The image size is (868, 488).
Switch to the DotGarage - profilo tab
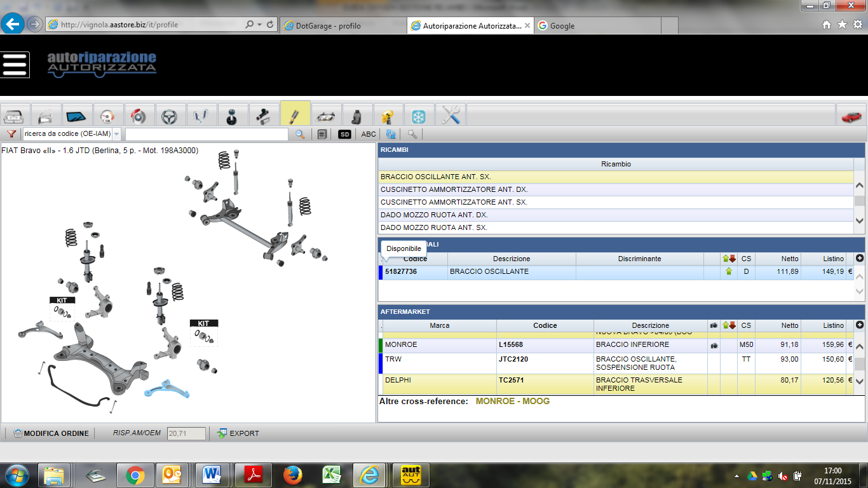pyautogui.click(x=343, y=25)
